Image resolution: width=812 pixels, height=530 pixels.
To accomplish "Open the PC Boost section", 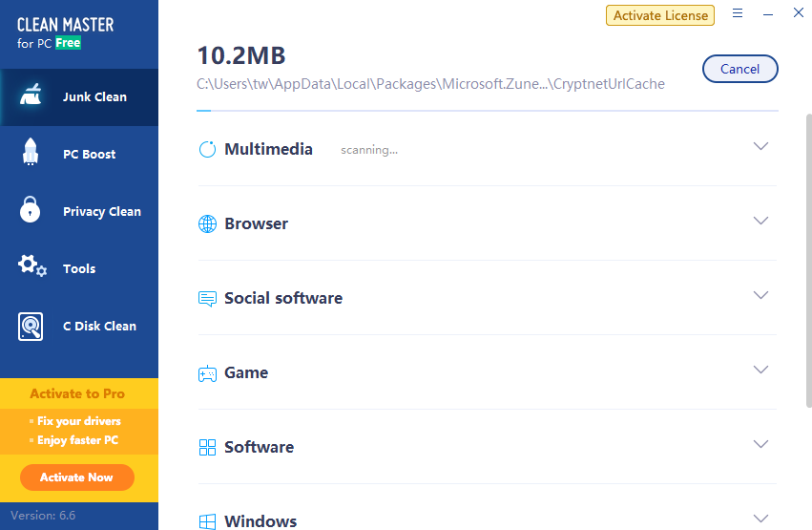I will 79,155.
